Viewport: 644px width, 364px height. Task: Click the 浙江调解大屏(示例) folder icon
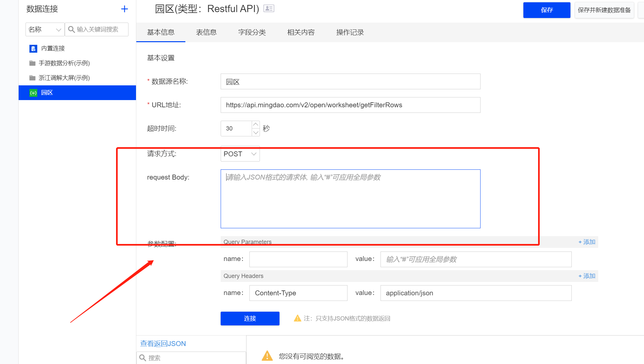pyautogui.click(x=32, y=78)
